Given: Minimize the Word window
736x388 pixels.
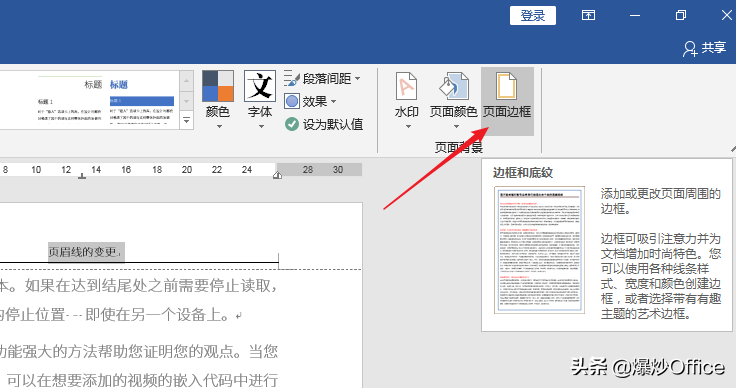Looking at the screenshot, I should (x=635, y=15).
